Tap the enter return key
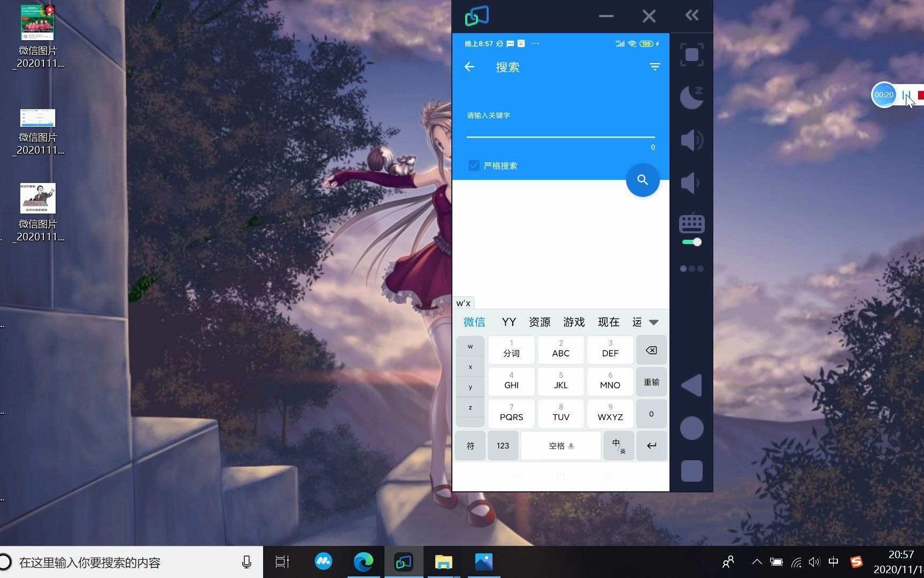The image size is (924, 578). 651,445
